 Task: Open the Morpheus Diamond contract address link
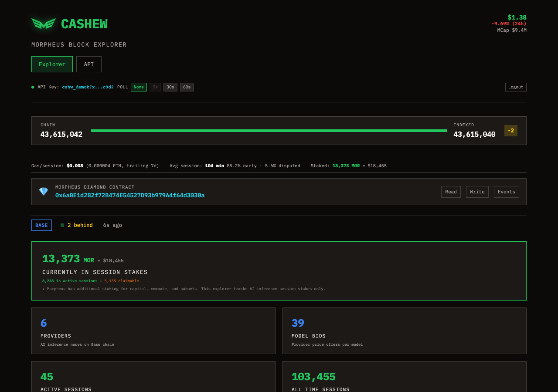(130, 196)
